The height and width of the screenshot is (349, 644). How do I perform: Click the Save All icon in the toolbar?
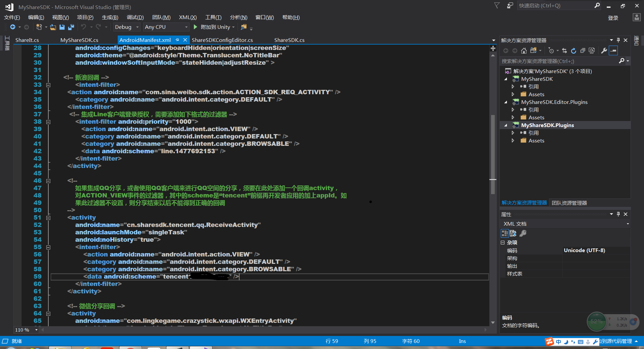click(71, 27)
